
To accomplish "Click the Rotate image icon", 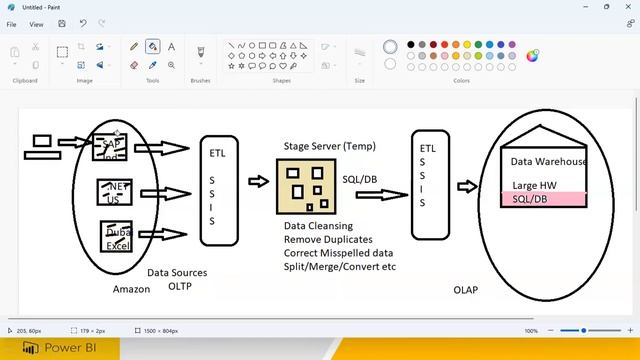I will (x=100, y=47).
